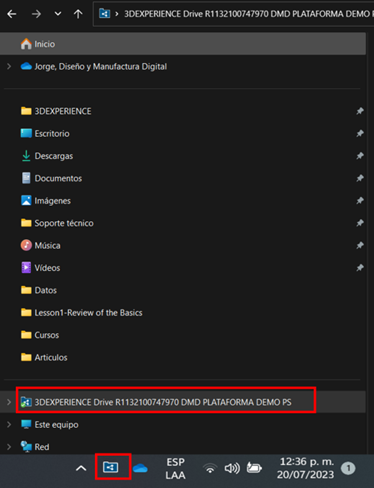Click the OneDrive cloud icon beside Jorge
The height and width of the screenshot is (488, 374).
[x=26, y=66]
